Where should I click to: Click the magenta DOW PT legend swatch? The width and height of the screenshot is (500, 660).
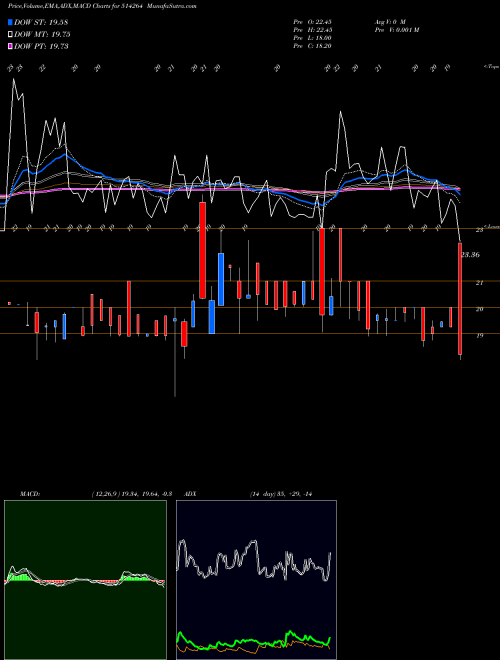(10, 46)
